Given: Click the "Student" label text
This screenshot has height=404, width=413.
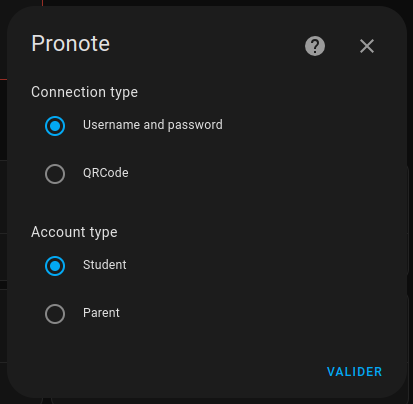Looking at the screenshot, I should coord(105,265).
